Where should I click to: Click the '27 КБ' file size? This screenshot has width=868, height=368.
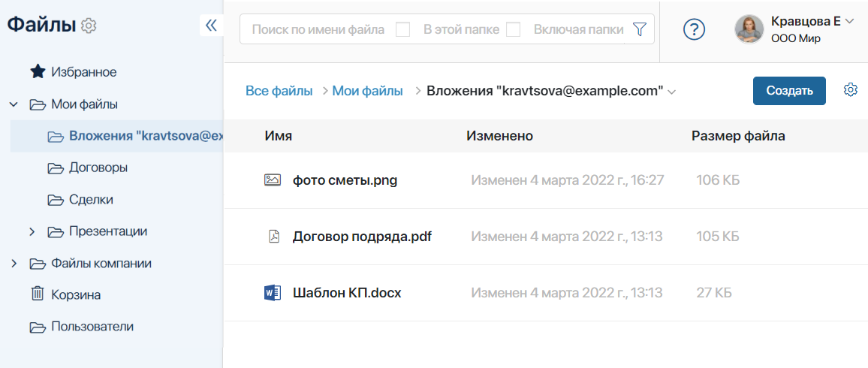(714, 293)
